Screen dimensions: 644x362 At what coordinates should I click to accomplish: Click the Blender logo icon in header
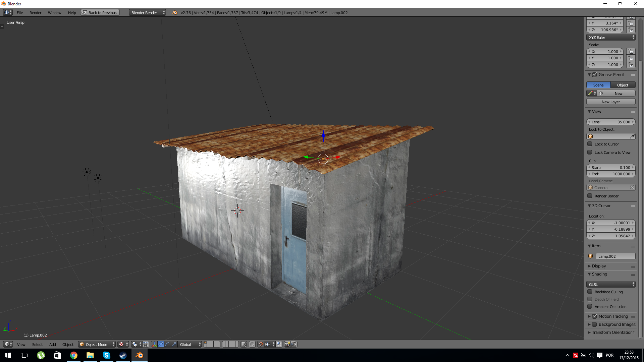[x=175, y=12]
